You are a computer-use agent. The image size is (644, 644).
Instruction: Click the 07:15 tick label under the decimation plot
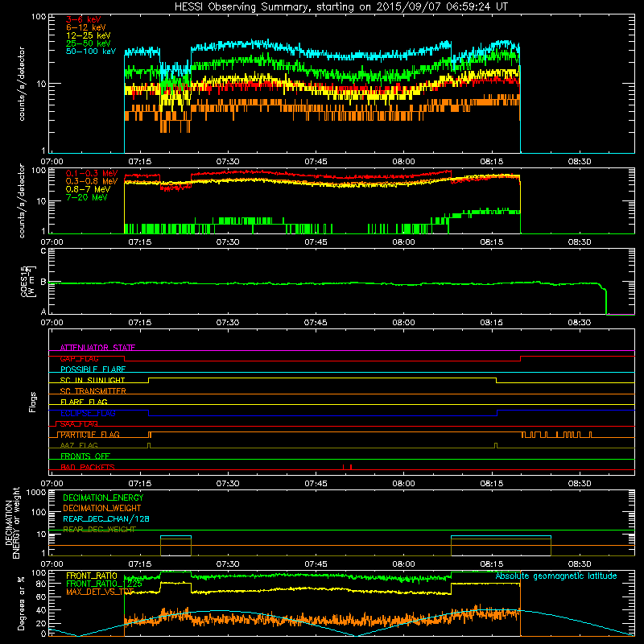click(139, 564)
